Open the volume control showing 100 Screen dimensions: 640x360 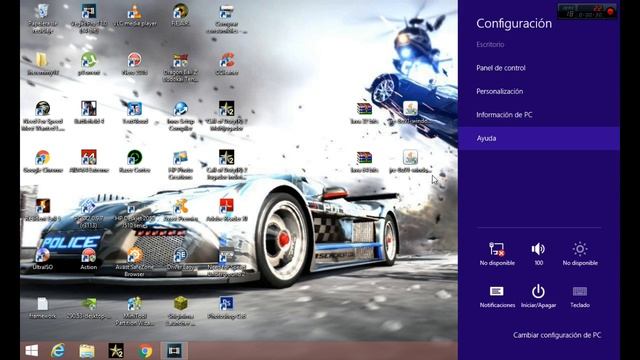tap(538, 253)
